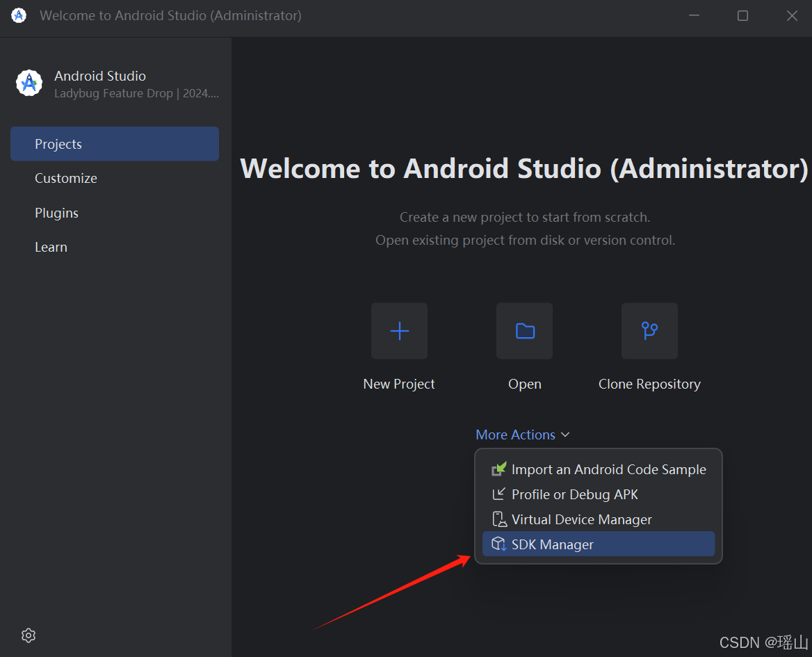This screenshot has width=812, height=657.
Task: Switch to the Customize tab
Action: pos(115,178)
